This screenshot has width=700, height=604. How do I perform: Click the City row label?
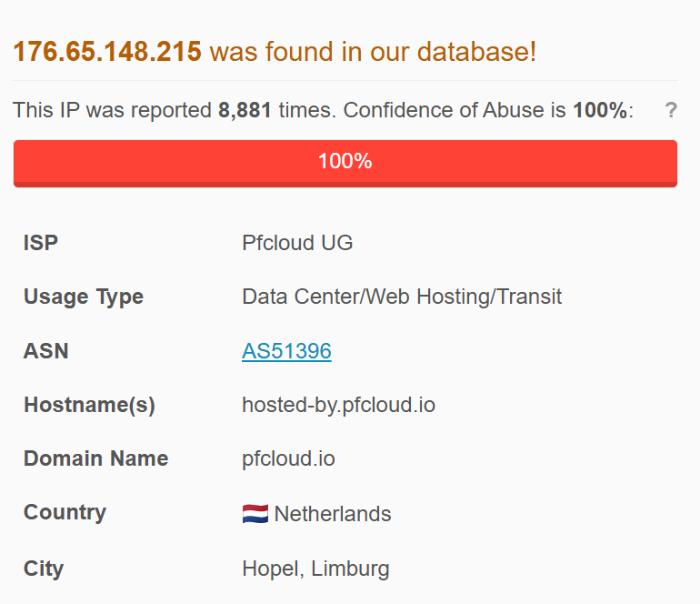(x=44, y=569)
